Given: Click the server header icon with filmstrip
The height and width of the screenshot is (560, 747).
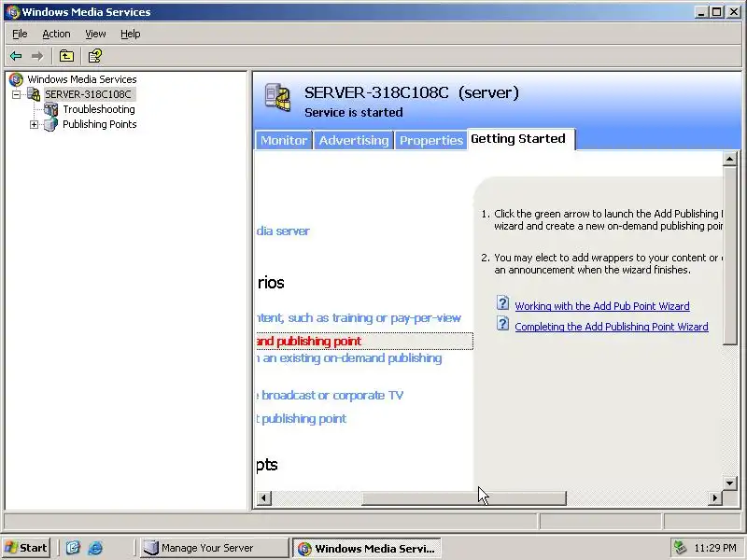Looking at the screenshot, I should click(x=277, y=98).
